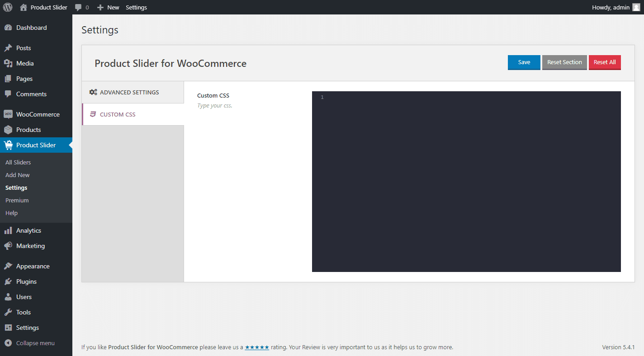This screenshot has height=356, width=644.
Task: Click the CSS3 icon beside Custom CSS
Action: point(93,114)
